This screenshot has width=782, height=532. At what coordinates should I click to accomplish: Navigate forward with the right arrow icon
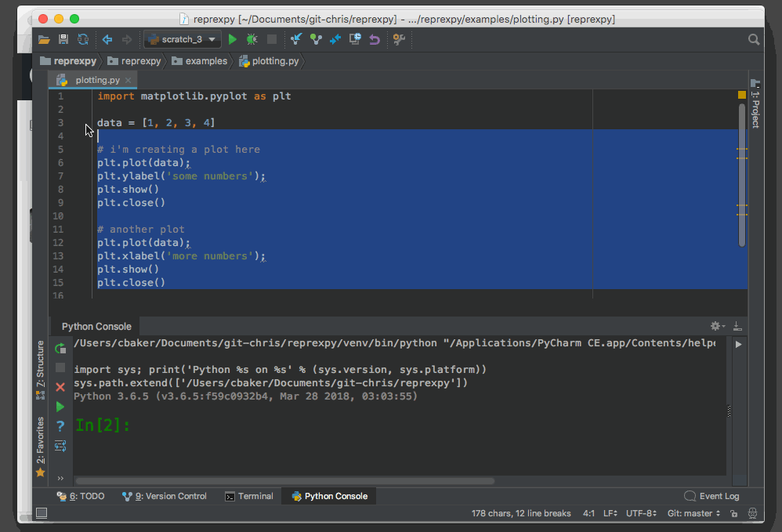pos(127,39)
